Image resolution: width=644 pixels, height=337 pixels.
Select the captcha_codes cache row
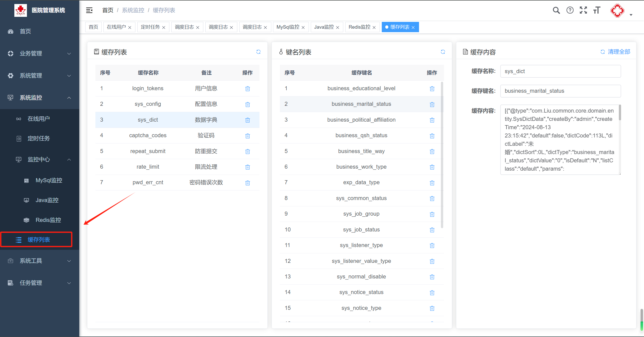[x=148, y=135]
